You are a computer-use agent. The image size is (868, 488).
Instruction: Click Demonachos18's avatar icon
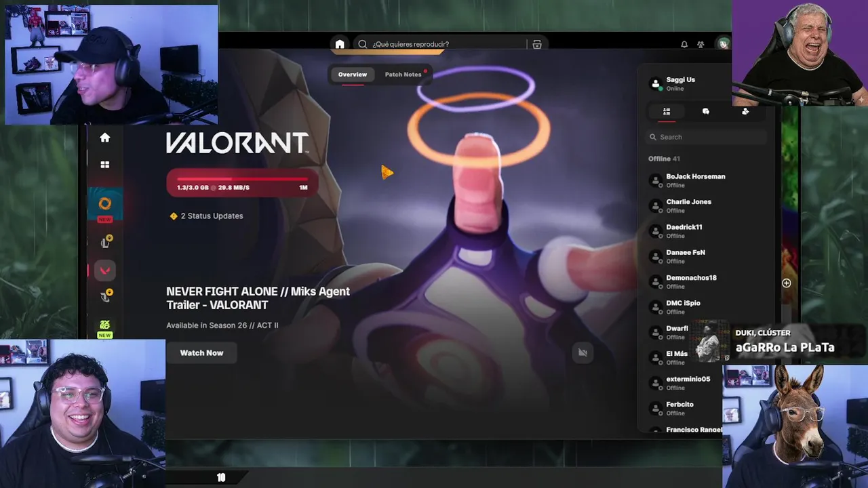tap(655, 282)
